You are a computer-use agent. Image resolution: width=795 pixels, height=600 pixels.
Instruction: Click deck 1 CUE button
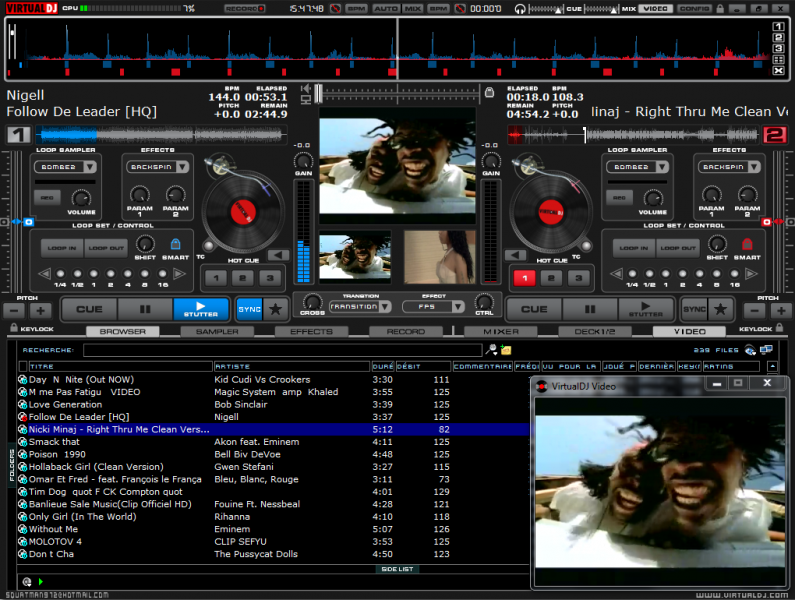[x=89, y=309]
